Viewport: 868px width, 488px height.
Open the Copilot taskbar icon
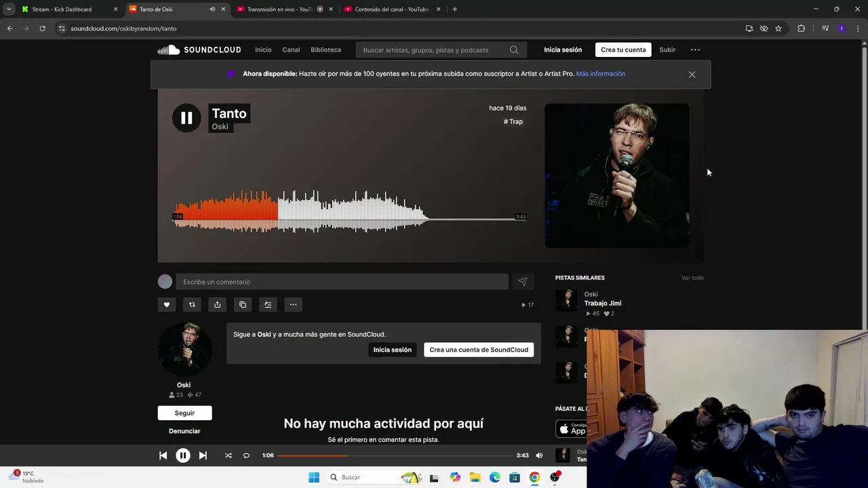pyautogui.click(x=455, y=477)
